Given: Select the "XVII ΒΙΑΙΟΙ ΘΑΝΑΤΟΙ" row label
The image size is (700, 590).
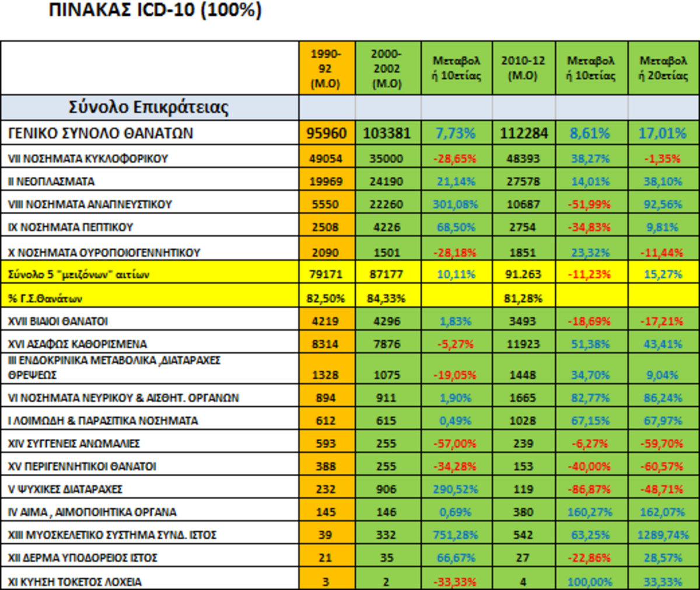Looking at the screenshot, I should [x=58, y=322].
